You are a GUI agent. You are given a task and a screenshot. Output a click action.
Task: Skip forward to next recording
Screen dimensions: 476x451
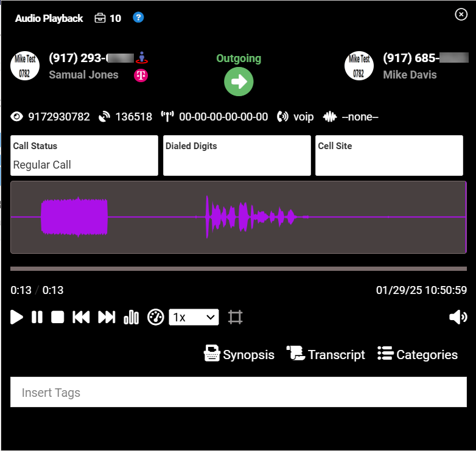pos(107,317)
